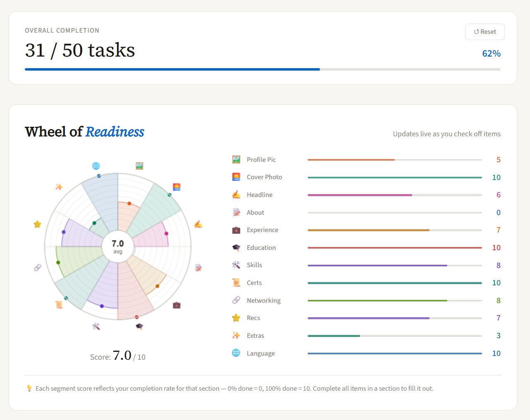Click the 'Language' label
Screen dimensions: 530x420
click(x=261, y=354)
